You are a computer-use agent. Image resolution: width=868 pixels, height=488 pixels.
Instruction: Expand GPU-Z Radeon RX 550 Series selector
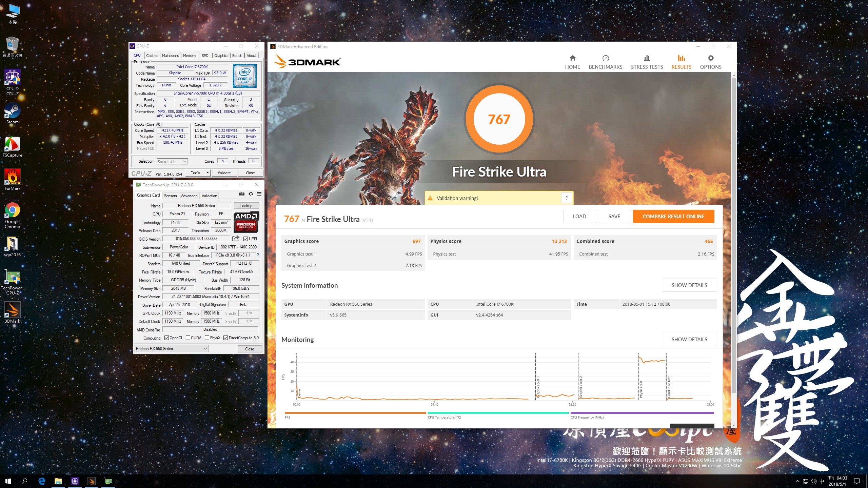[205, 349]
